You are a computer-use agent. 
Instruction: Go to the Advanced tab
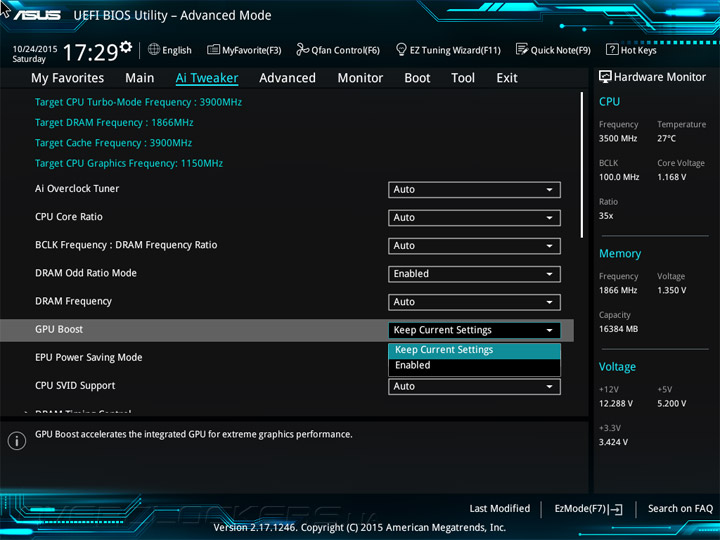pyautogui.click(x=287, y=78)
